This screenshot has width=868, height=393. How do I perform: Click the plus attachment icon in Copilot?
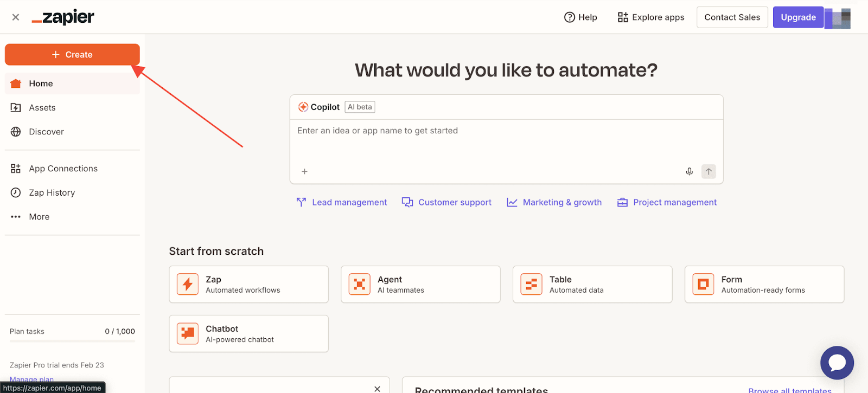(304, 171)
